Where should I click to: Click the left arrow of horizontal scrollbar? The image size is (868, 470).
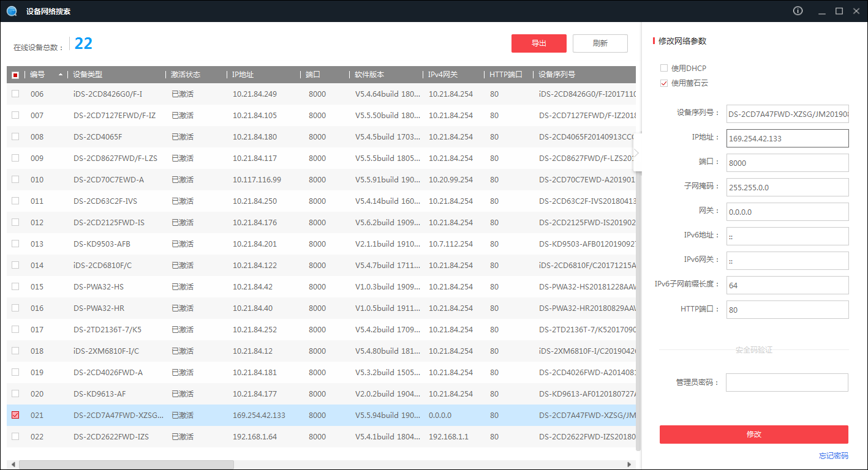pyautogui.click(x=12, y=464)
